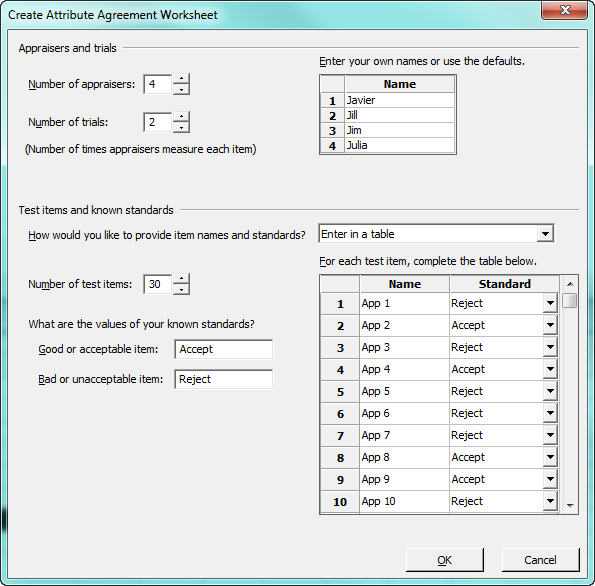
Task: Click the Name header in test items table
Action: [x=405, y=284]
